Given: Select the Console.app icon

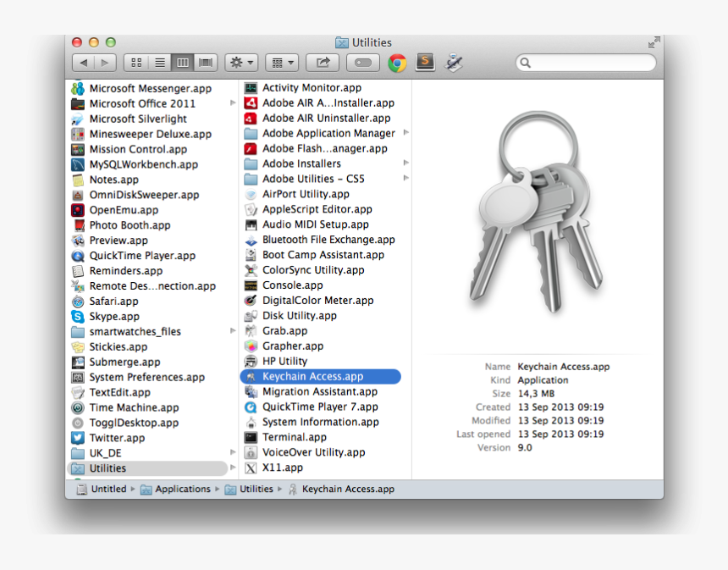Looking at the screenshot, I should tap(251, 285).
